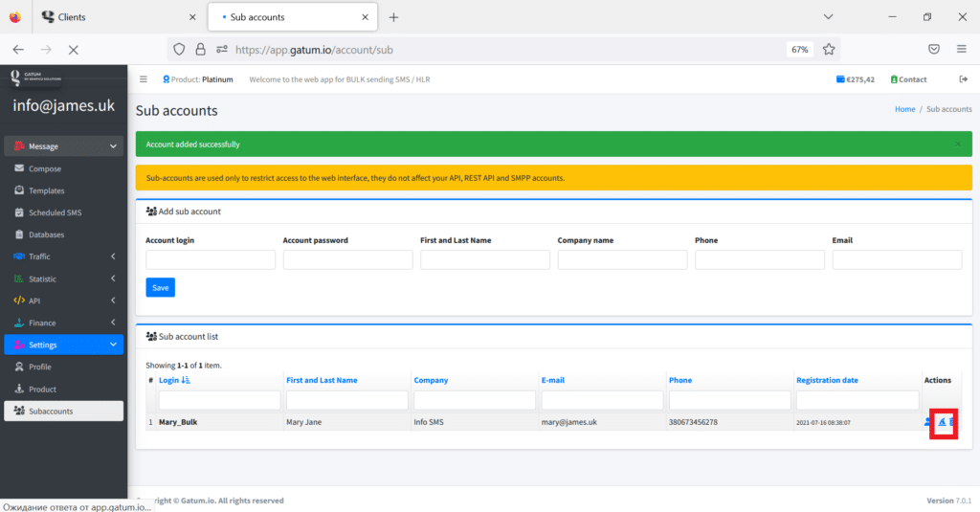Screen dimensions: 980x512
Task: Click the user icon for Mary_Bulk row
Action: coord(928,422)
